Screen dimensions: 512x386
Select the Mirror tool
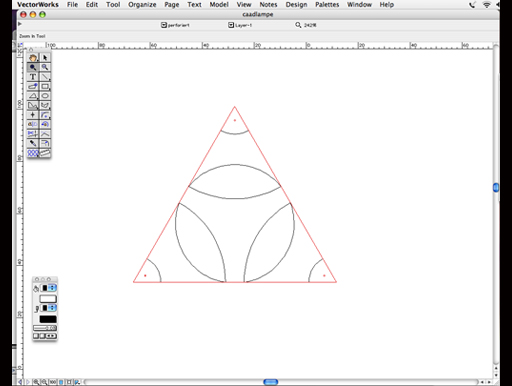(x=33, y=124)
